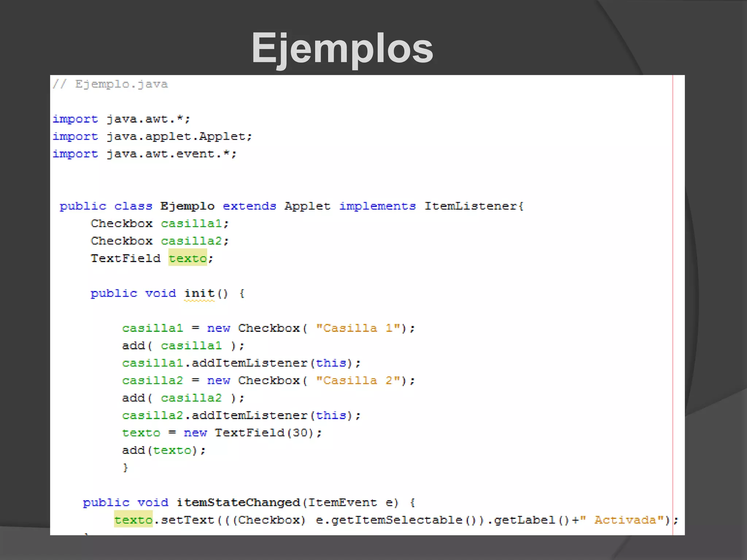This screenshot has height=560, width=747.
Task: Click the itemStateChanged method name
Action: (238, 503)
